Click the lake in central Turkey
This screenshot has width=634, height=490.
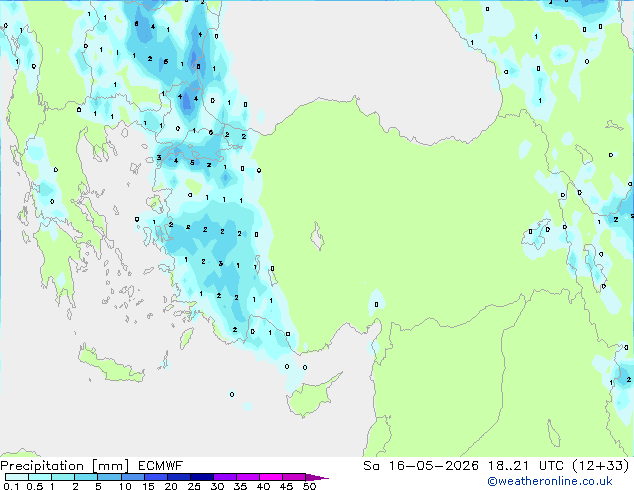(317, 236)
